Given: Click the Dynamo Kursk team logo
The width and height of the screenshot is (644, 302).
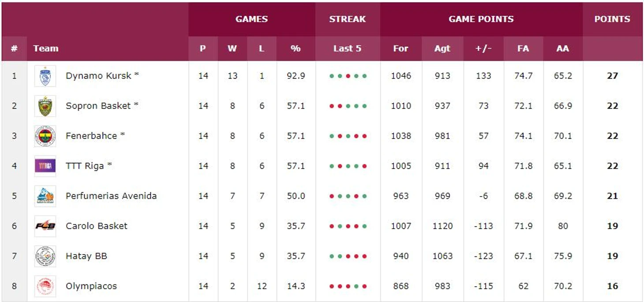Looking at the screenshot, I should point(45,76).
